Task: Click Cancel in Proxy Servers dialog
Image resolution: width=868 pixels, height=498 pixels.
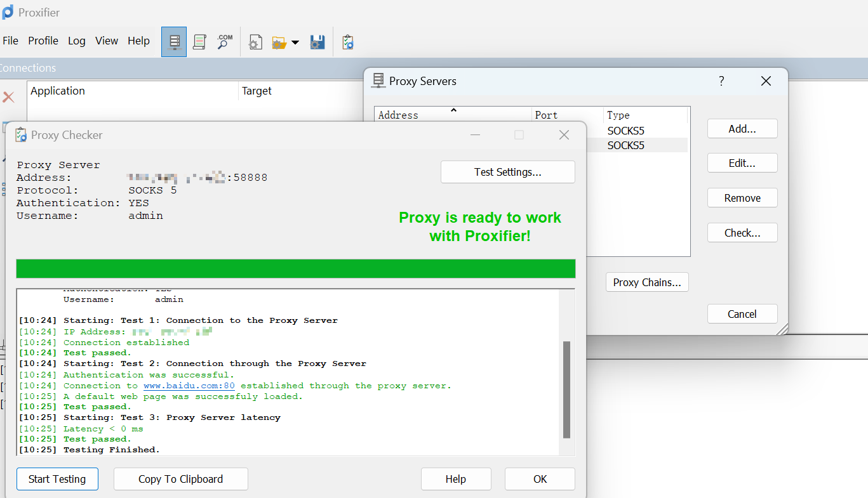Action: 742,314
